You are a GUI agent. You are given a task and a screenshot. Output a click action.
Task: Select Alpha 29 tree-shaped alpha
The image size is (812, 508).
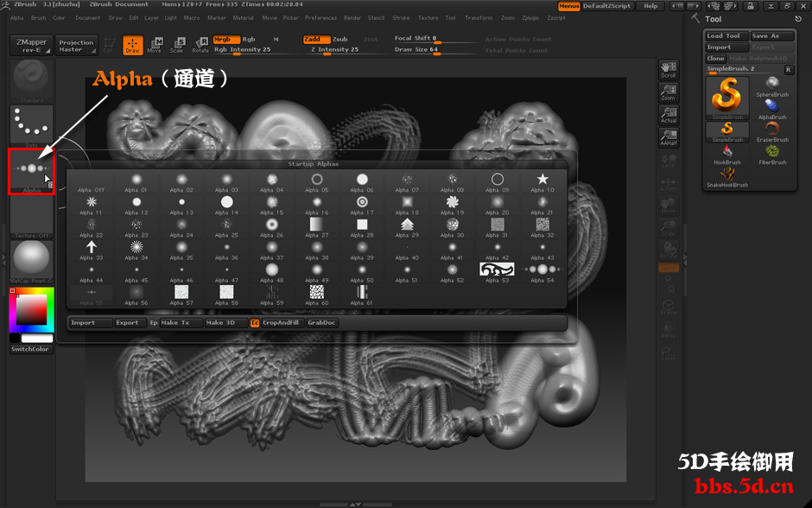pos(407,228)
